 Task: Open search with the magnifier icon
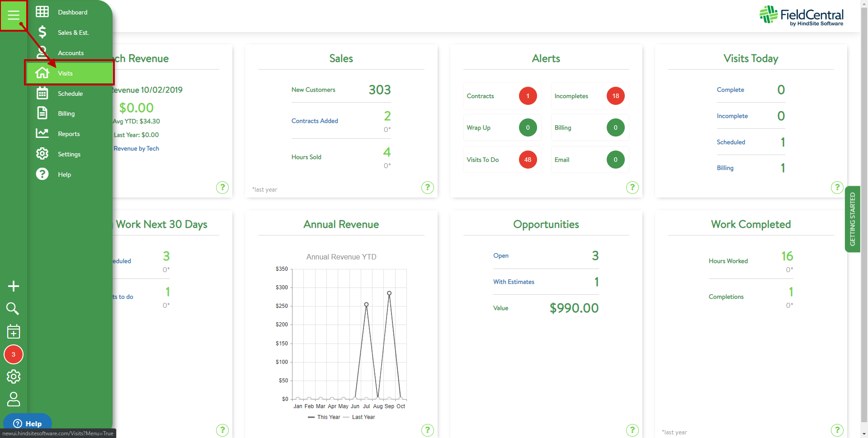coord(13,309)
